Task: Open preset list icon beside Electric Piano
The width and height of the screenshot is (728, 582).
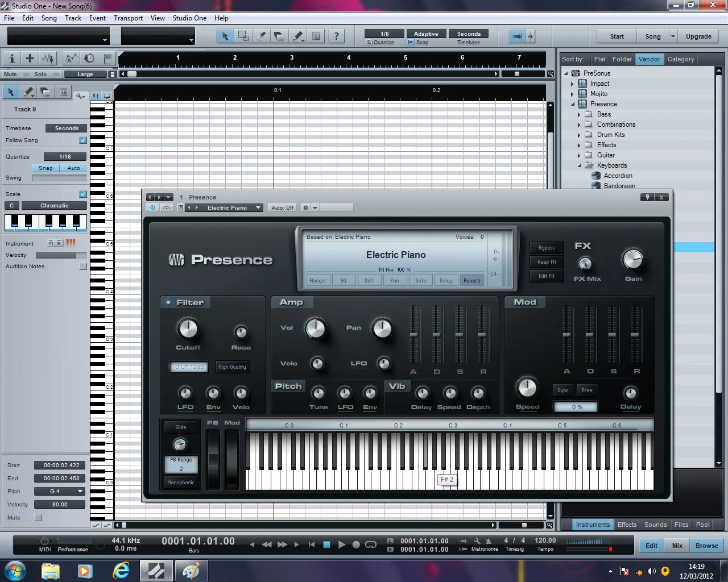Action: click(x=181, y=208)
